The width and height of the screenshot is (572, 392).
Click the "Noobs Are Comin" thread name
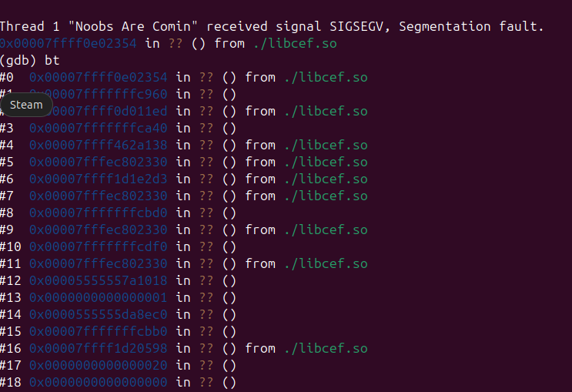pyautogui.click(x=133, y=27)
